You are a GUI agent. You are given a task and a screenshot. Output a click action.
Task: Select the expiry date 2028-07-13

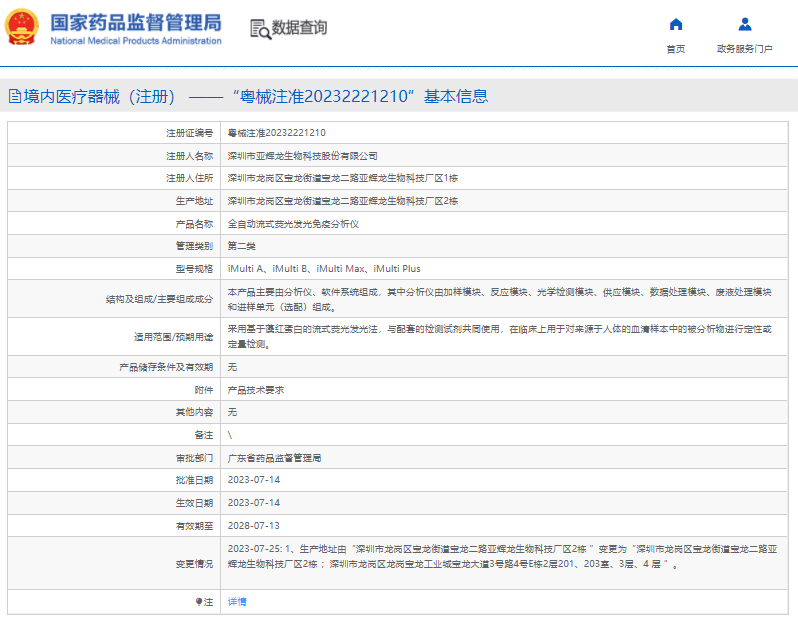[x=253, y=526]
